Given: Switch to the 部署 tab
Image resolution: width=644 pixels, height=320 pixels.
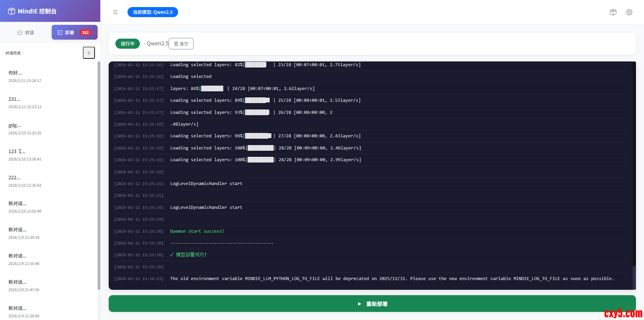Looking at the screenshot, I should pyautogui.click(x=74, y=33).
